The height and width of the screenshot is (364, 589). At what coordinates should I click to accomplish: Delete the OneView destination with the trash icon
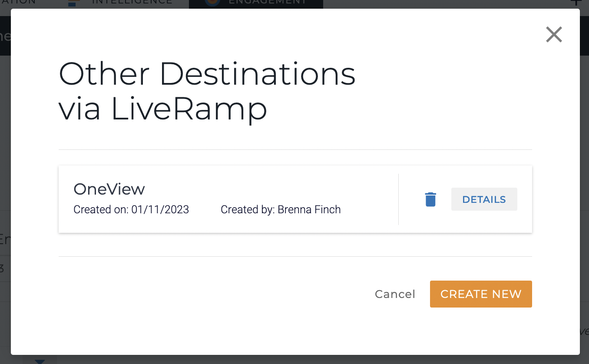coord(430,199)
